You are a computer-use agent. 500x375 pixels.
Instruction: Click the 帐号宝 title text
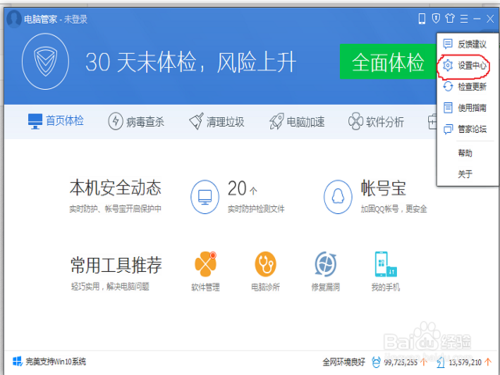(383, 188)
